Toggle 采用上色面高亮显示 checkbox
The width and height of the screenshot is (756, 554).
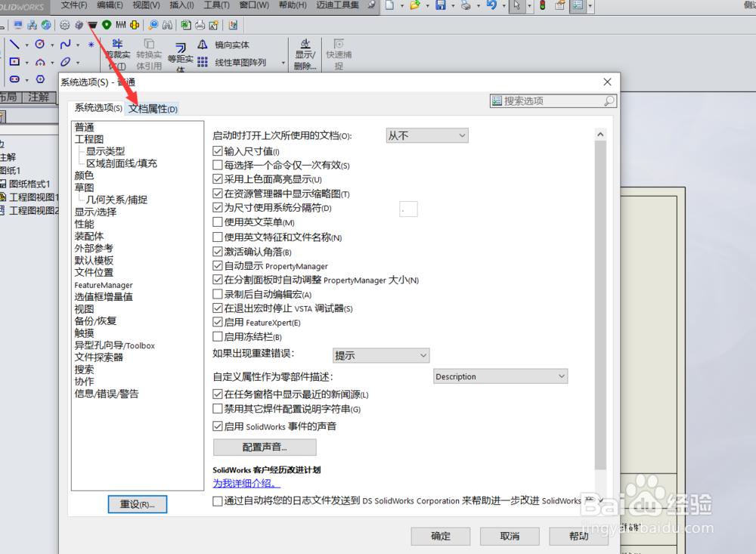tap(218, 179)
